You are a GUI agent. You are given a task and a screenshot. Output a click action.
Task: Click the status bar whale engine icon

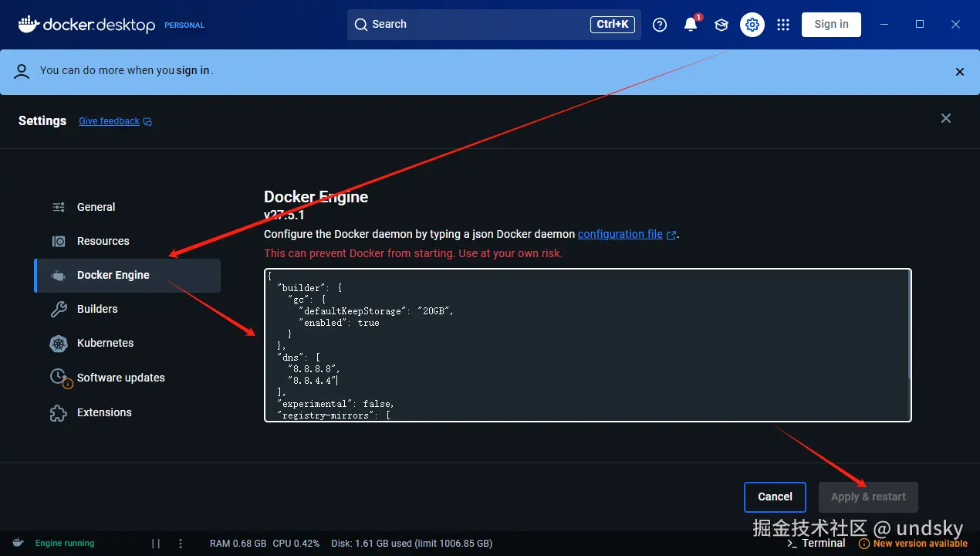pos(18,543)
